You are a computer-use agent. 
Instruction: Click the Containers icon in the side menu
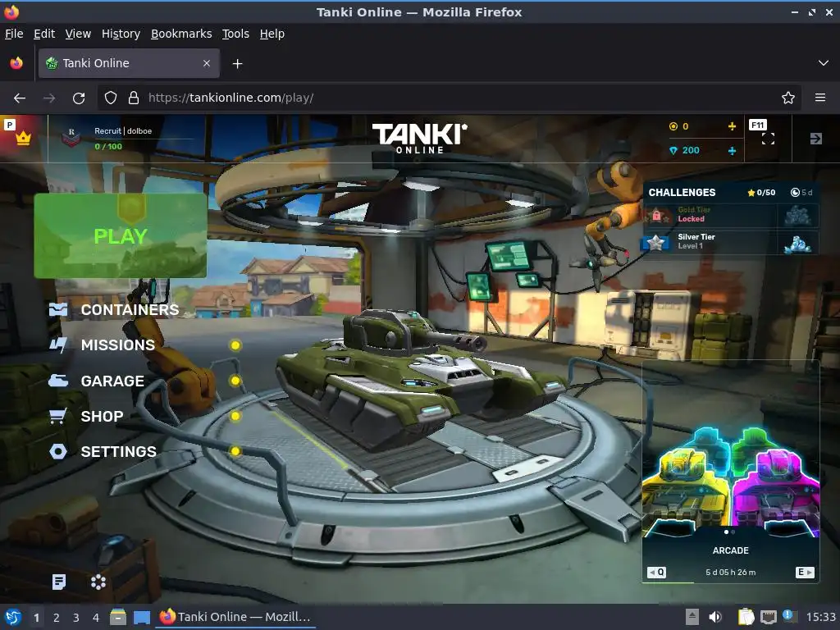pyautogui.click(x=58, y=309)
